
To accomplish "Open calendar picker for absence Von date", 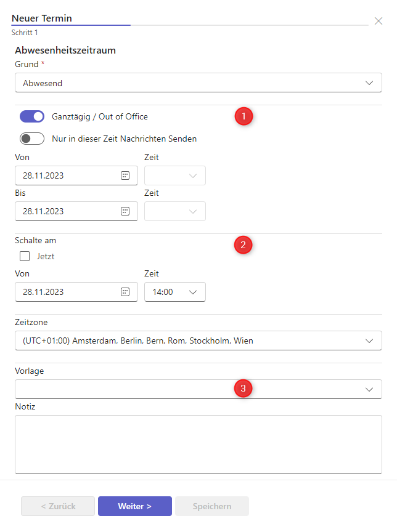I will pyautogui.click(x=125, y=175).
